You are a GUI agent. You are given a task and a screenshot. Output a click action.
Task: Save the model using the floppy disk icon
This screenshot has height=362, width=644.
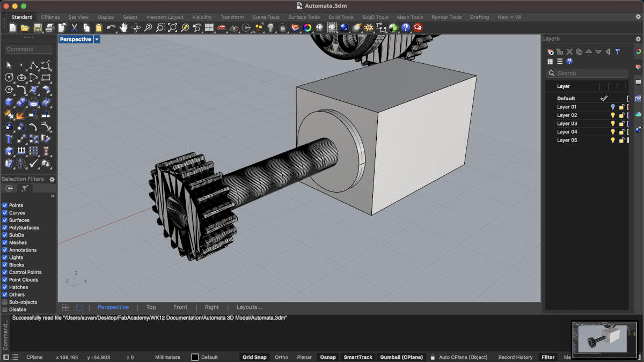(x=37, y=27)
